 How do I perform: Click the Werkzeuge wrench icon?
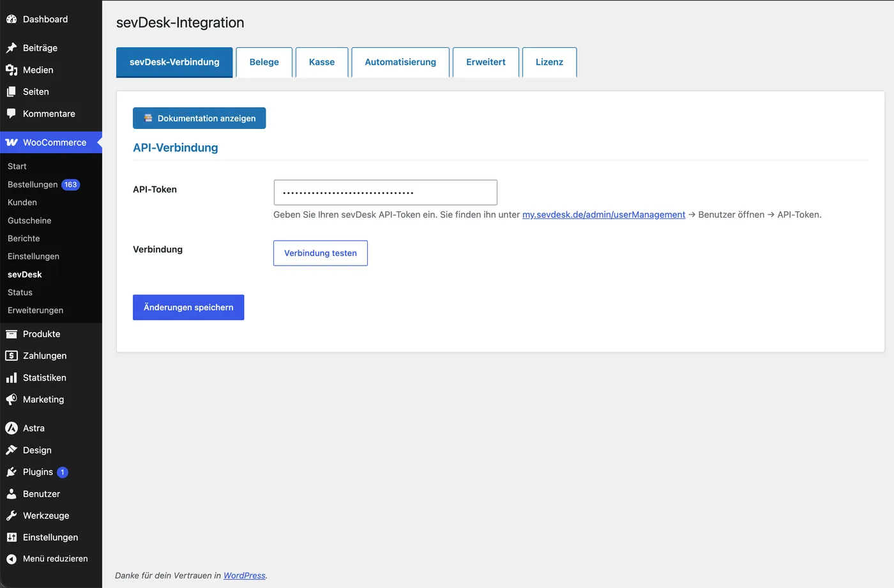click(x=11, y=516)
